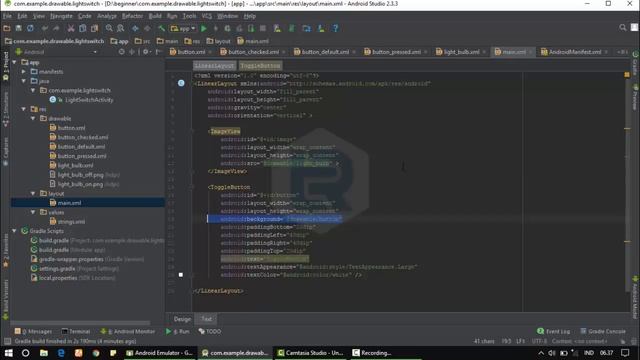This screenshot has height=360, width=640.
Task: Click the Synchronize toolbar icon
Action: point(30,28)
